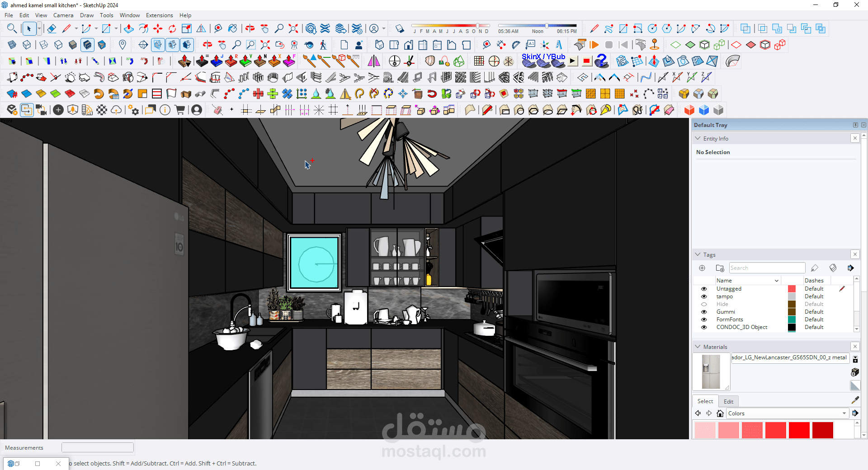Select the Circle drawing tool
The height and width of the screenshot is (470, 868).
(652, 29)
